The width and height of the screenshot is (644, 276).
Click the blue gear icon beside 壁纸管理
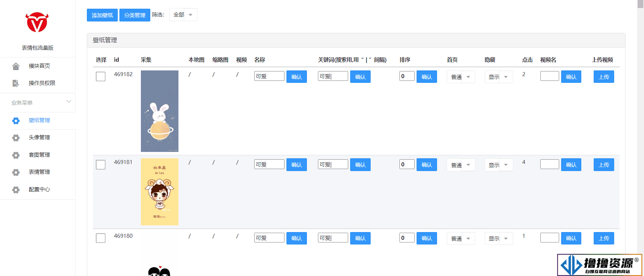tap(16, 120)
